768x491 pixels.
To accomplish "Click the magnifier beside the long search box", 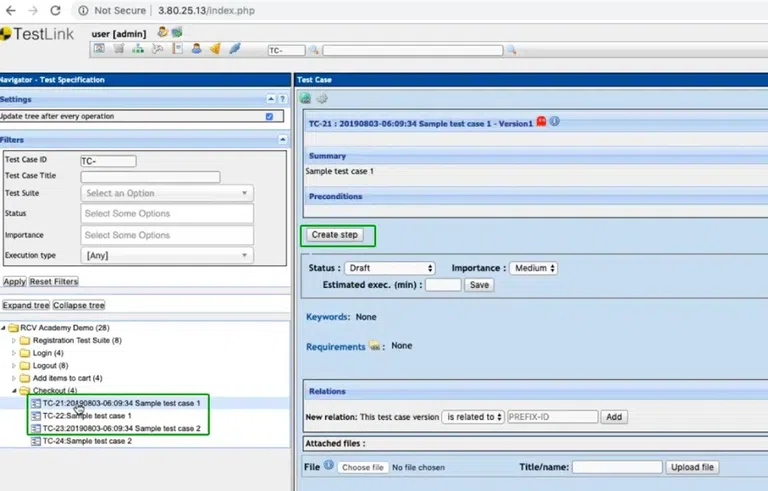I will pyautogui.click(x=511, y=50).
